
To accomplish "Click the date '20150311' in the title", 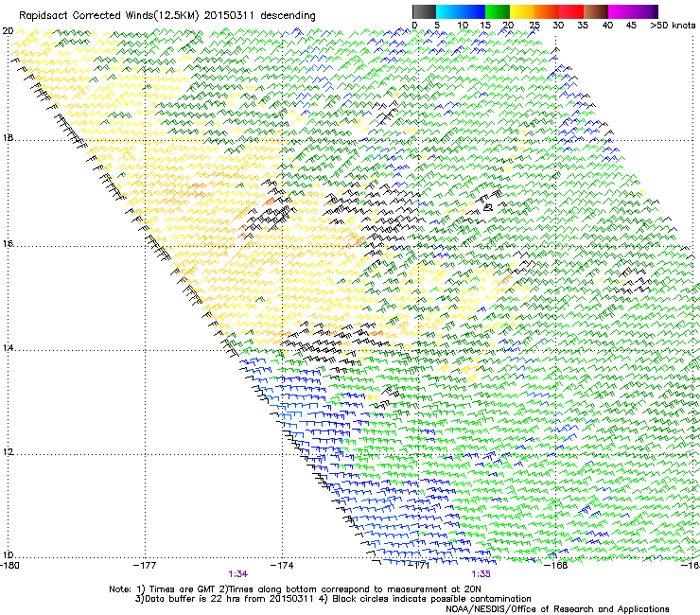I will [x=229, y=16].
